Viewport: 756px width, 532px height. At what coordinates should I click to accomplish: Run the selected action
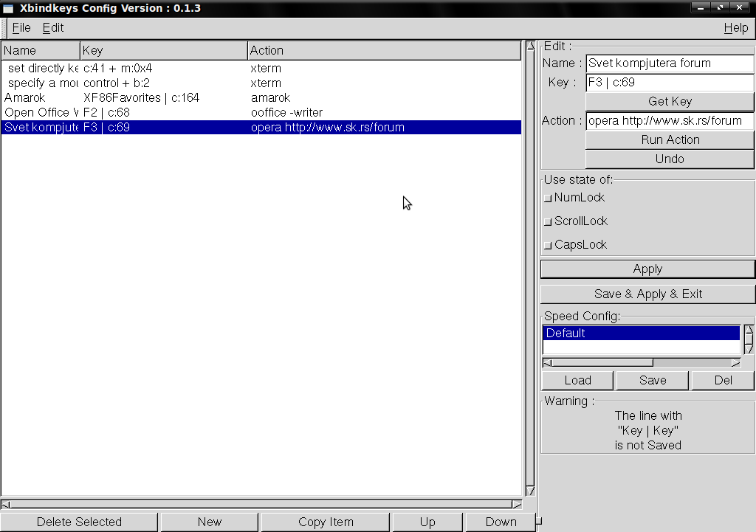pyautogui.click(x=668, y=139)
